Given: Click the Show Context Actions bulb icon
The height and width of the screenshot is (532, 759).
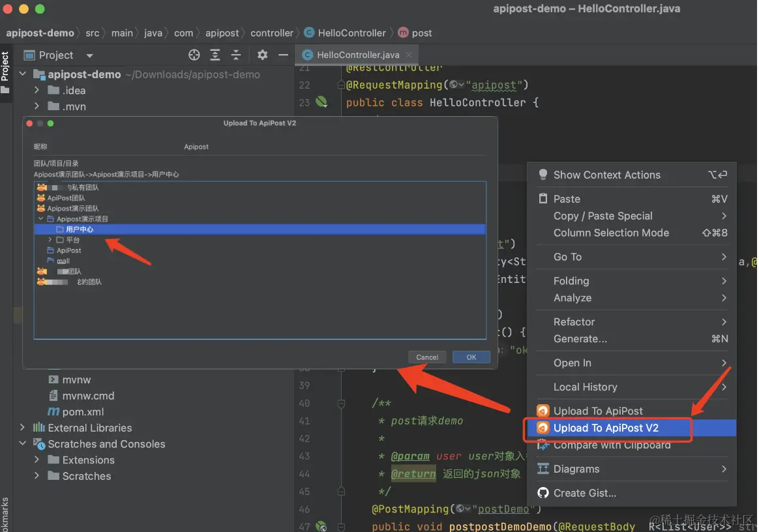Looking at the screenshot, I should click(x=543, y=174).
